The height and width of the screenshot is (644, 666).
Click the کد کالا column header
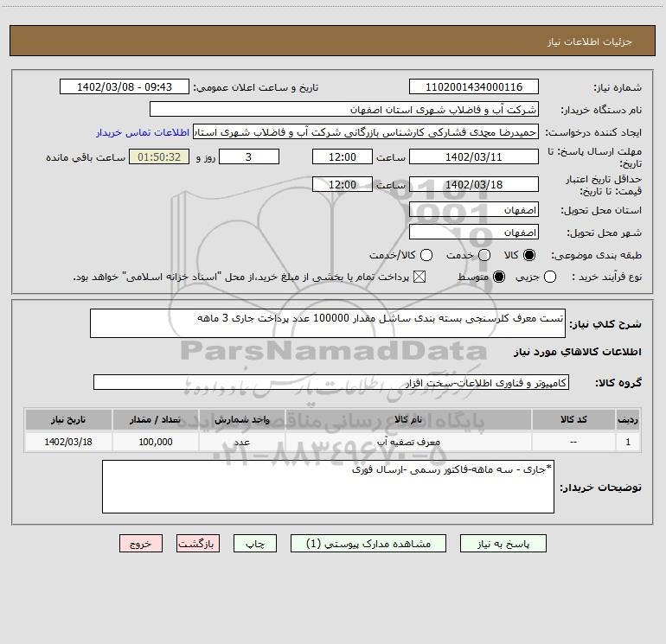click(573, 419)
